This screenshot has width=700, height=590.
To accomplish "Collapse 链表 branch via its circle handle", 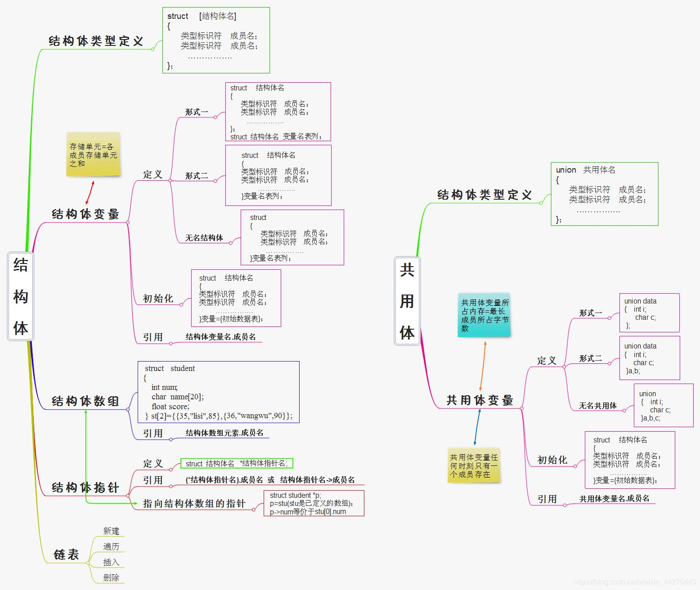I will pyautogui.click(x=88, y=563).
